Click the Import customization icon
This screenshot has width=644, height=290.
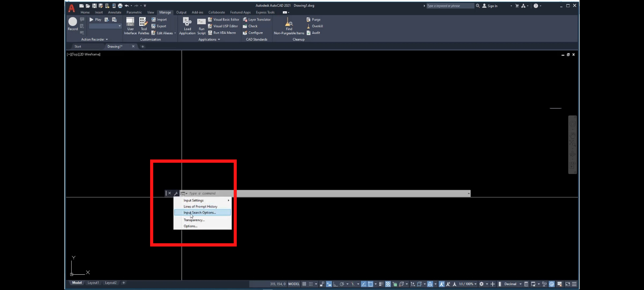click(159, 19)
